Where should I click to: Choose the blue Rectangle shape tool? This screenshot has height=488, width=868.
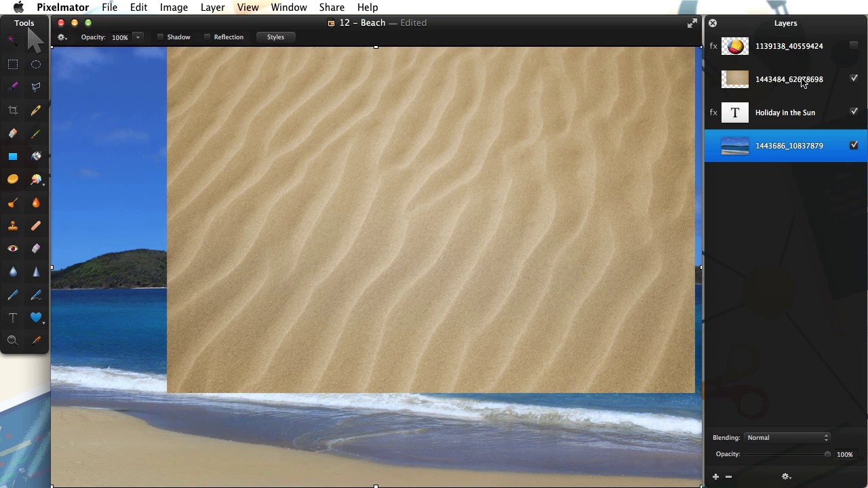coord(12,157)
